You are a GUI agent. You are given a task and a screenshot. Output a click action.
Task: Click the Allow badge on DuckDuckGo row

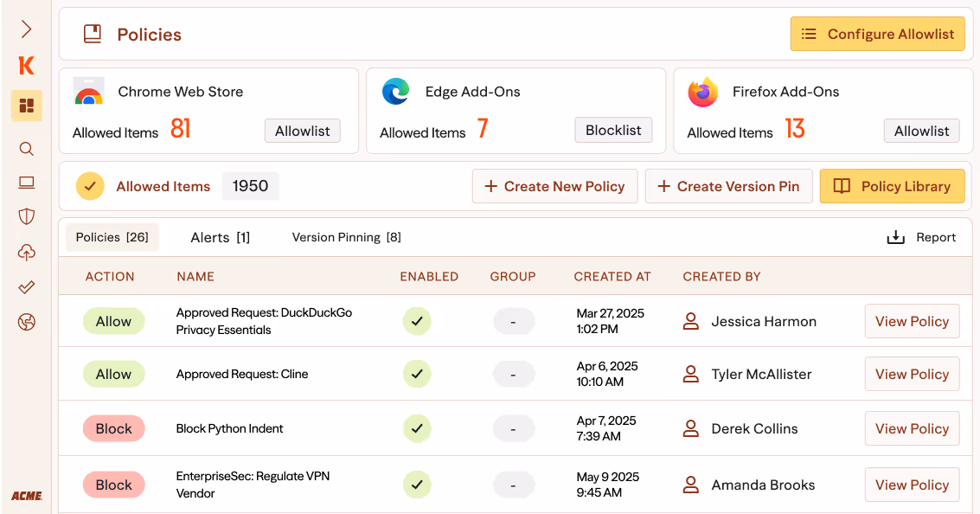click(114, 321)
